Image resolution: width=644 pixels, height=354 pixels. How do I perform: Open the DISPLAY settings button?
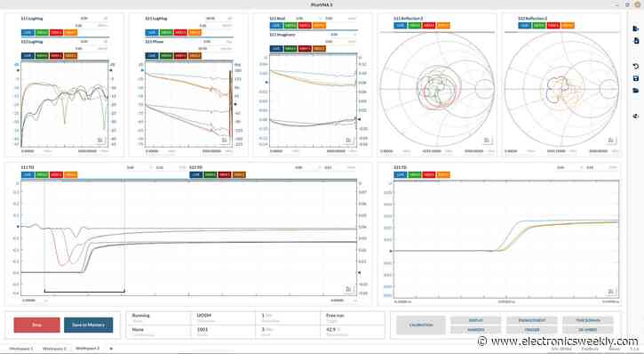click(475, 320)
